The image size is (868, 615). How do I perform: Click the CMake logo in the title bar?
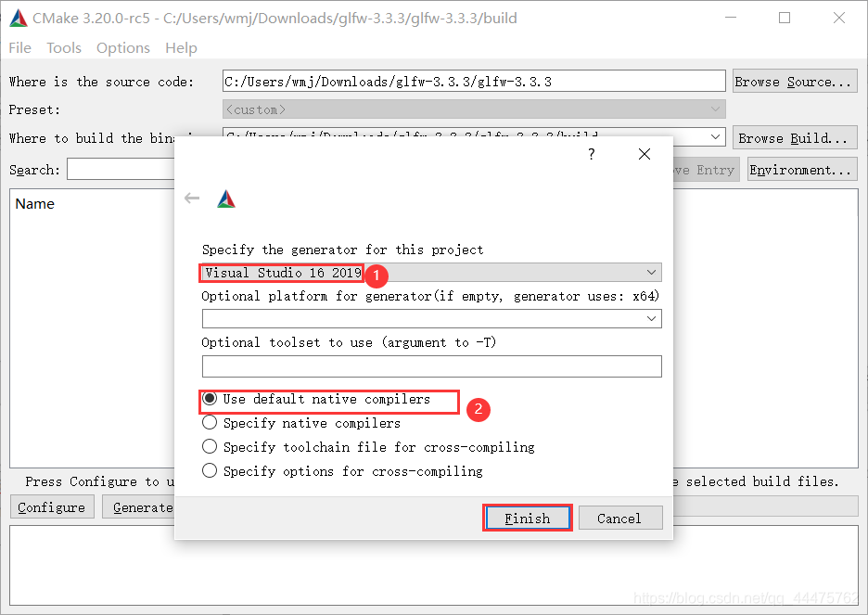[19, 19]
